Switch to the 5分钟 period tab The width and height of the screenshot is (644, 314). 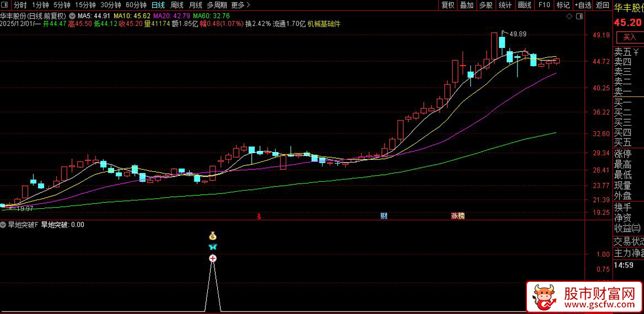point(62,5)
